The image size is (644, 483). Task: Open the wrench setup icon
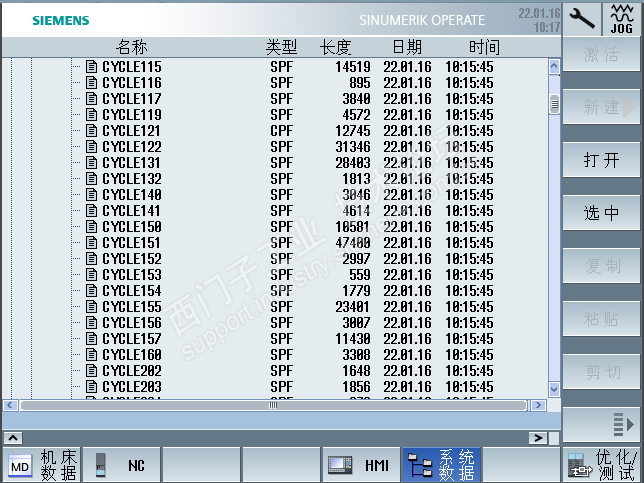point(582,18)
